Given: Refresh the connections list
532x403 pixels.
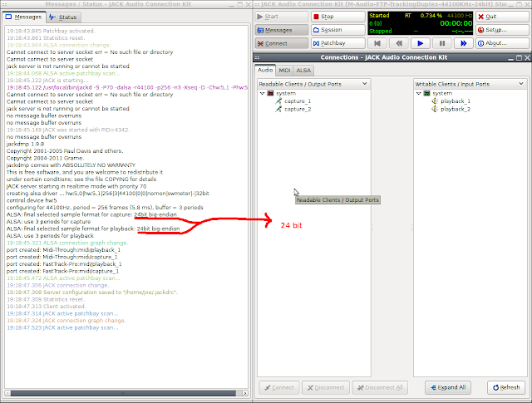Looking at the screenshot, I should pyautogui.click(x=506, y=388).
